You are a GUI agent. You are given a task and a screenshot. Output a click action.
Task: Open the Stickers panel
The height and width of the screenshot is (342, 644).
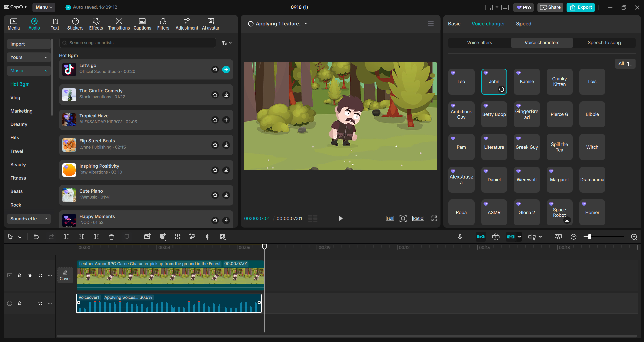click(75, 24)
